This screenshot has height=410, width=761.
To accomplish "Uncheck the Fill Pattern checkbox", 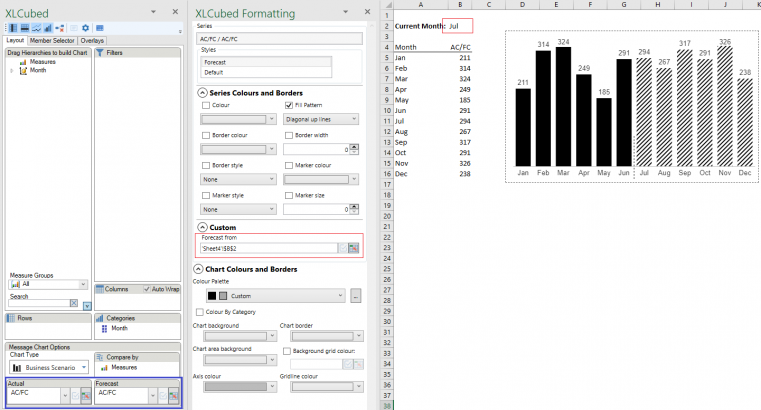I will click(x=289, y=105).
